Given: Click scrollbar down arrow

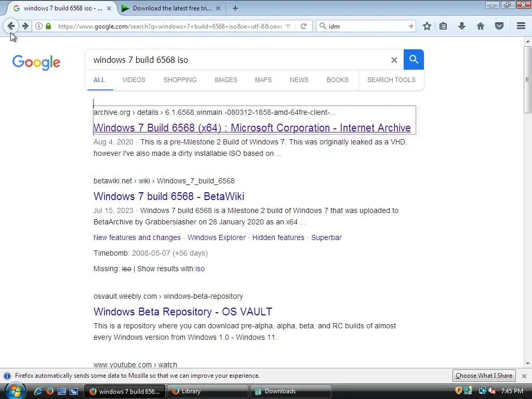Looking at the screenshot, I should pyautogui.click(x=527, y=363).
